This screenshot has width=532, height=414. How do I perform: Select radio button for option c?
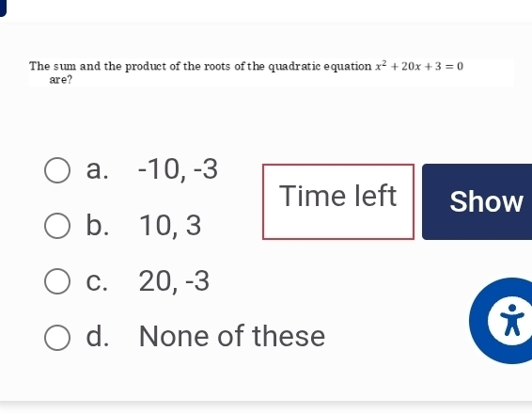(x=57, y=281)
